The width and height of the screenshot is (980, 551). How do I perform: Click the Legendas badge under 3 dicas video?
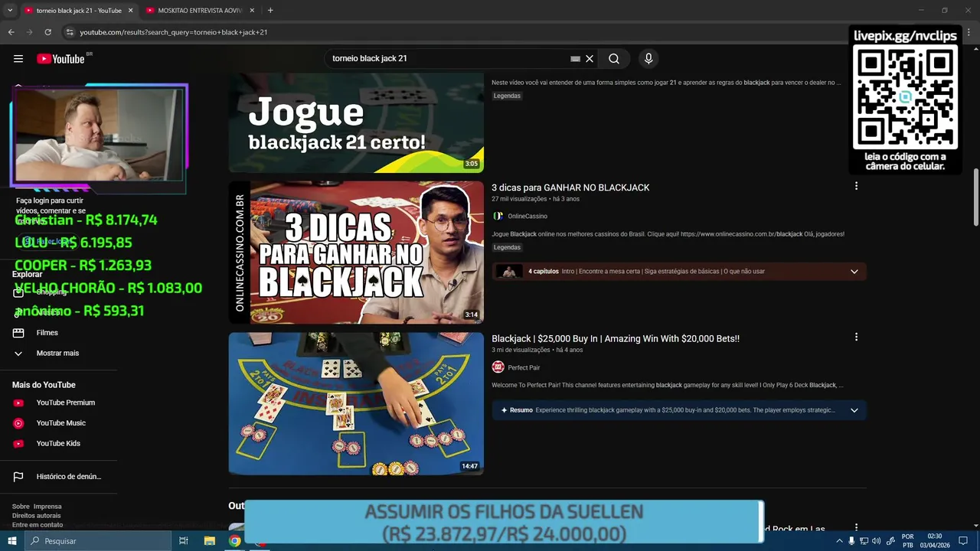pos(507,247)
